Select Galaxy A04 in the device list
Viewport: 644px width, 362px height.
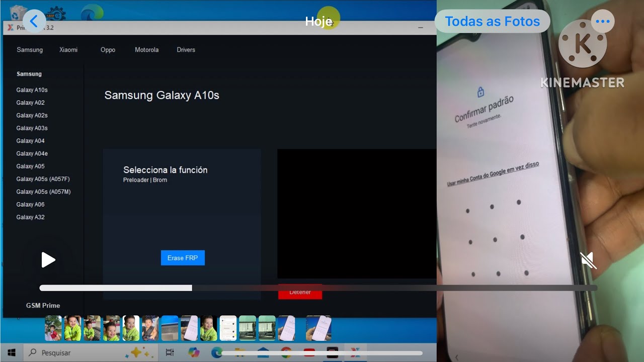(x=30, y=141)
